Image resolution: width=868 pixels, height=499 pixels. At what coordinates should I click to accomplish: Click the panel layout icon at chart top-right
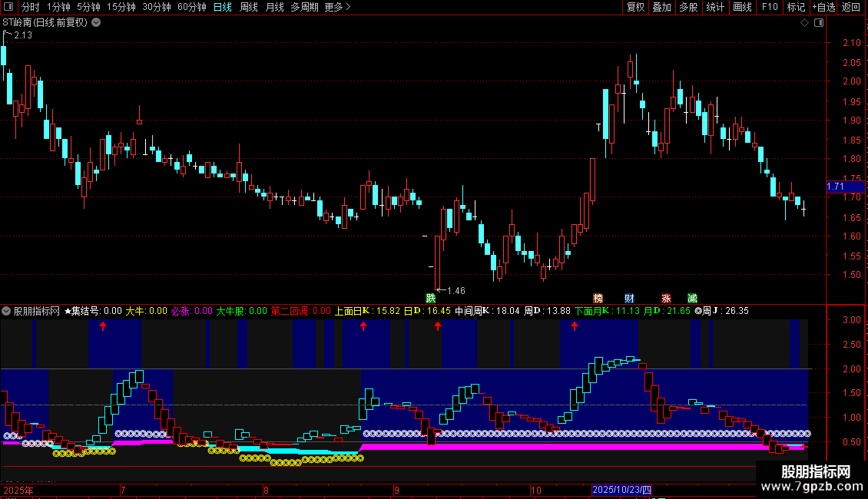tap(819, 23)
